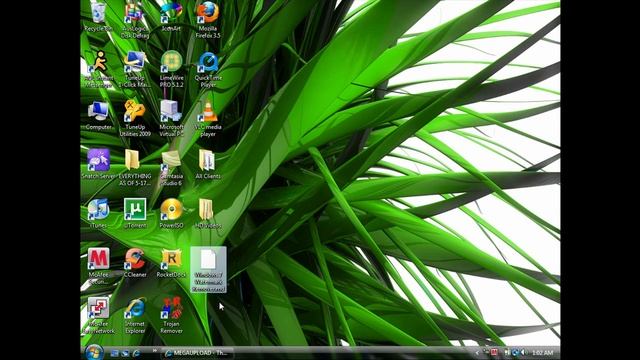Select the All Clients folder
This screenshot has height=360, width=640.
coord(208,164)
